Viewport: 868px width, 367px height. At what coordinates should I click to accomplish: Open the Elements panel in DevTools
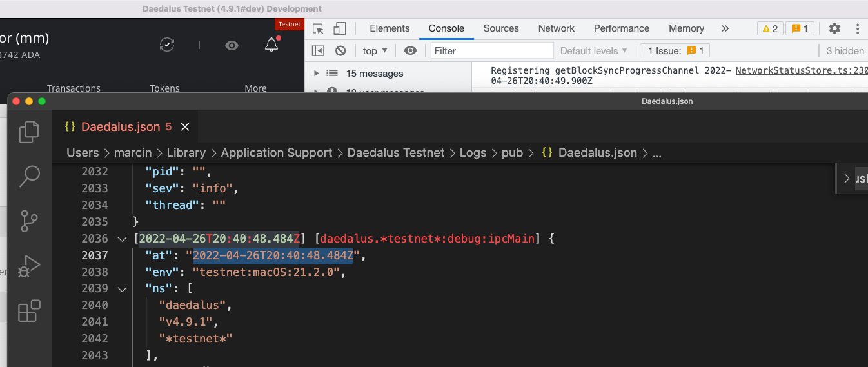[x=390, y=28]
